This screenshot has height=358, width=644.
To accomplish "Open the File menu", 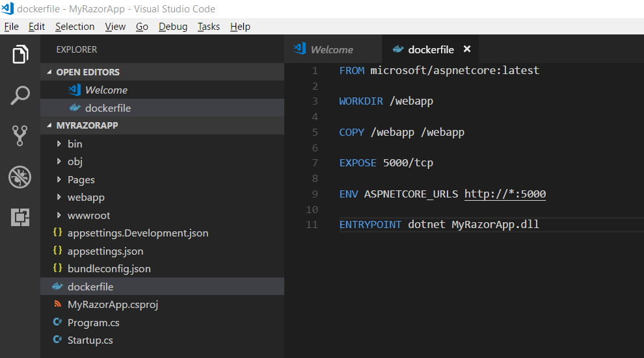I will click(x=12, y=27).
